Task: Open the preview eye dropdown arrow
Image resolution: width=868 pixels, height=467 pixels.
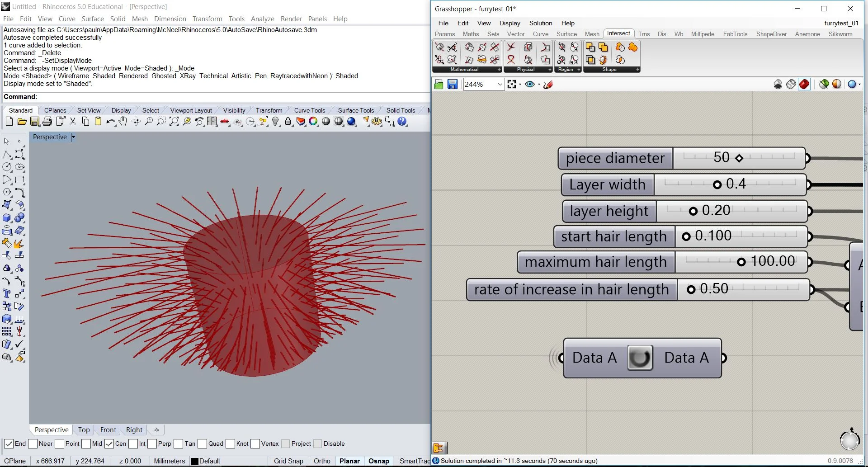Action: tap(539, 84)
